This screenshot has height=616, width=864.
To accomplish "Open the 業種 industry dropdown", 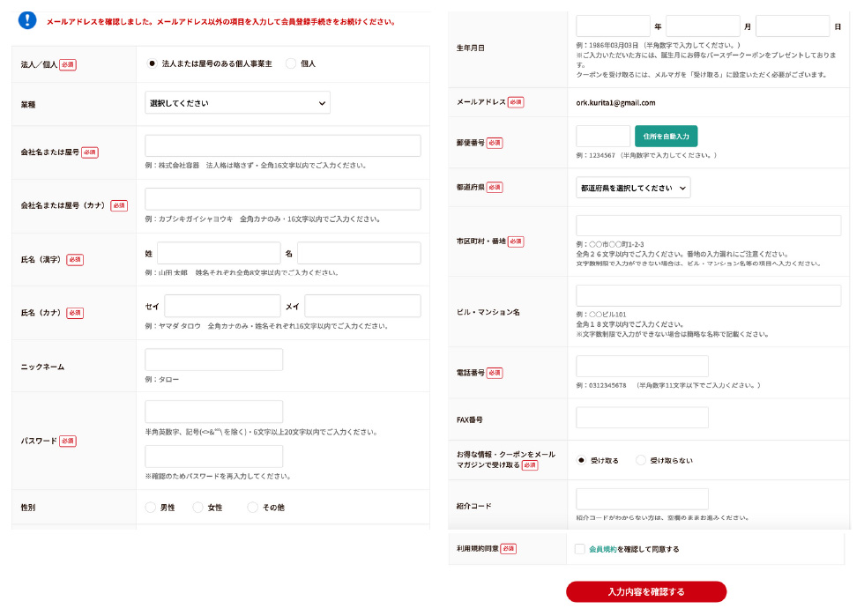I will (237, 102).
